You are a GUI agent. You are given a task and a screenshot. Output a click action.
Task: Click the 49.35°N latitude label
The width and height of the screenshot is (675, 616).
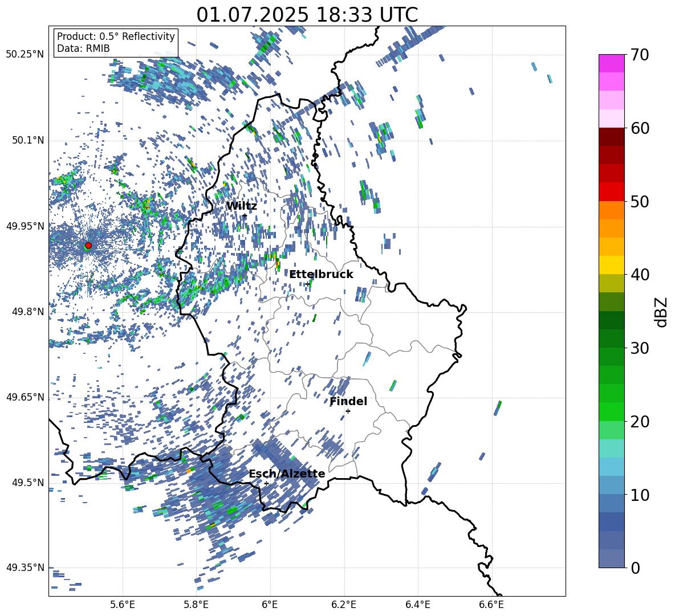point(25,568)
